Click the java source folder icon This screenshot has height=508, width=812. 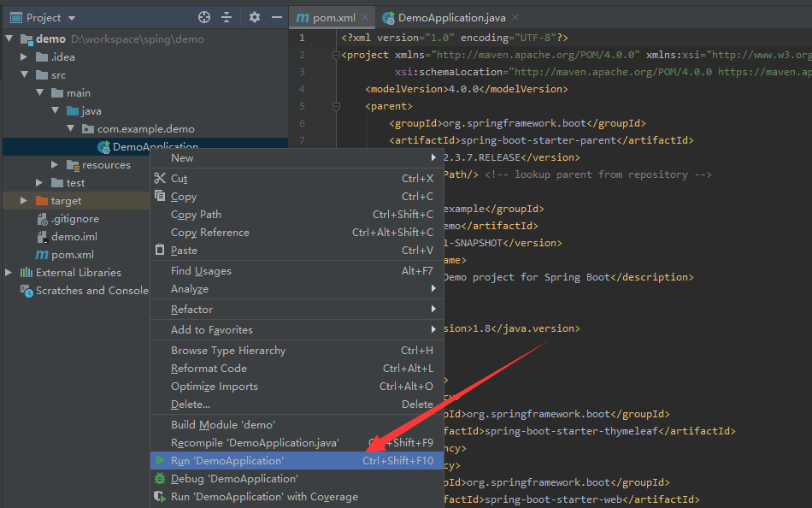[73, 111]
